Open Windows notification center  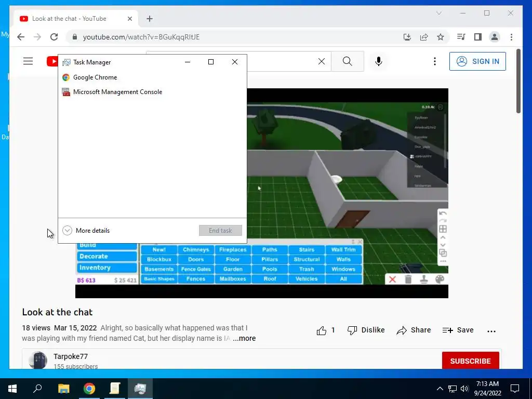[515, 389]
